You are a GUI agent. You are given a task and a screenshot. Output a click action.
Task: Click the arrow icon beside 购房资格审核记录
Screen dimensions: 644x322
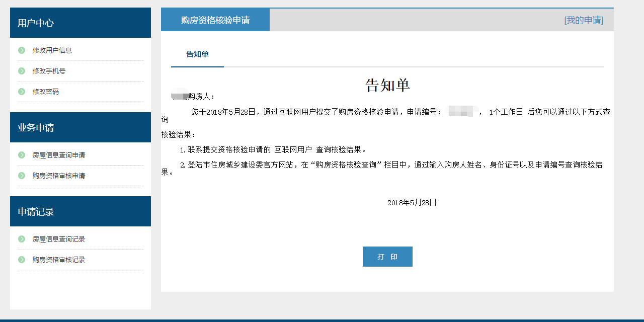[x=22, y=260]
